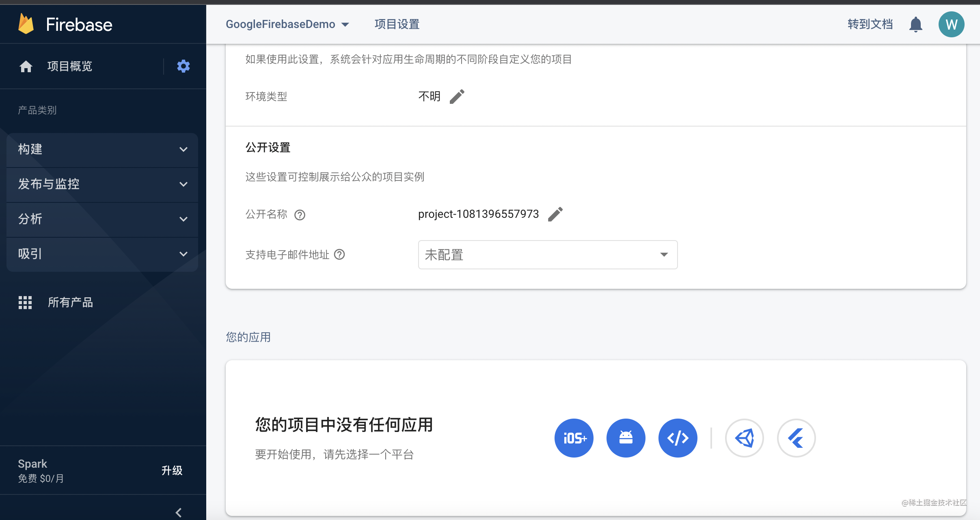
Task: Click the 支持电子邮件地址 field label
Action: [287, 255]
